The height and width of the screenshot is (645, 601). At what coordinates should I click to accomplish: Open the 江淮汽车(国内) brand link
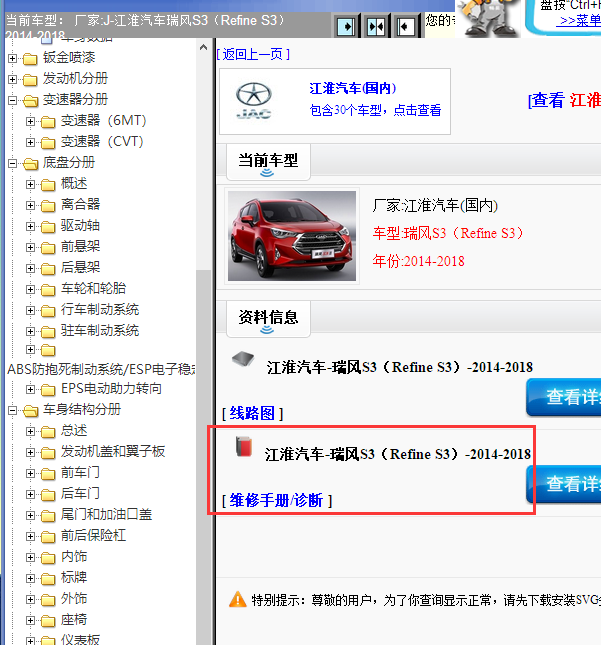[x=353, y=88]
